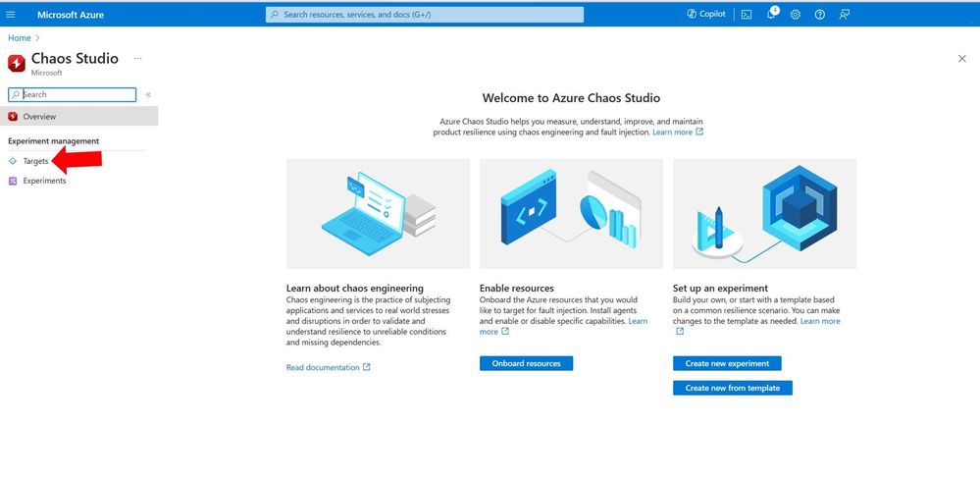Viewport: 980px width, 481px height.
Task: Focus the top search resources bar
Action: click(x=425, y=15)
